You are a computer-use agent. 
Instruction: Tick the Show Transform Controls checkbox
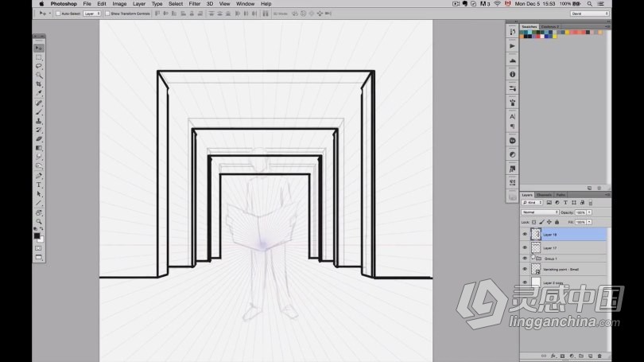pyautogui.click(x=108, y=14)
